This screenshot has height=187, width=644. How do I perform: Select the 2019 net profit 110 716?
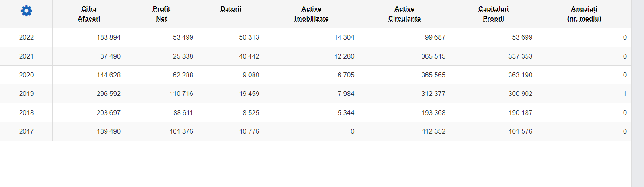(x=181, y=94)
